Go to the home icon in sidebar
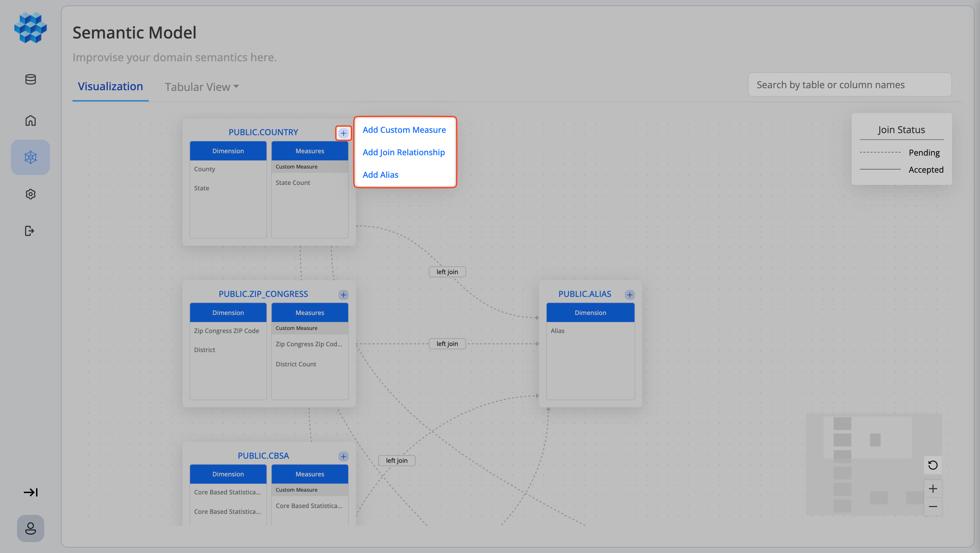 pyautogui.click(x=30, y=120)
